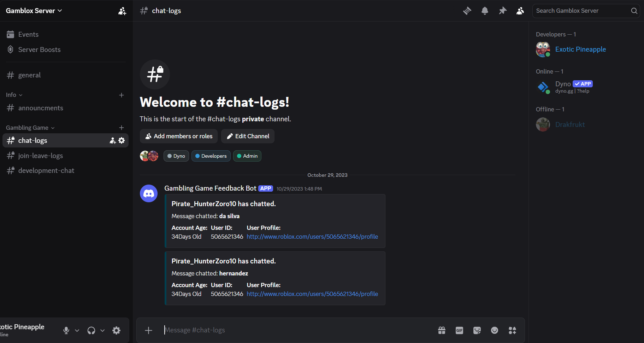Click Gambling Game Feedback Bot avatar
This screenshot has width=644, height=343.
(x=149, y=193)
